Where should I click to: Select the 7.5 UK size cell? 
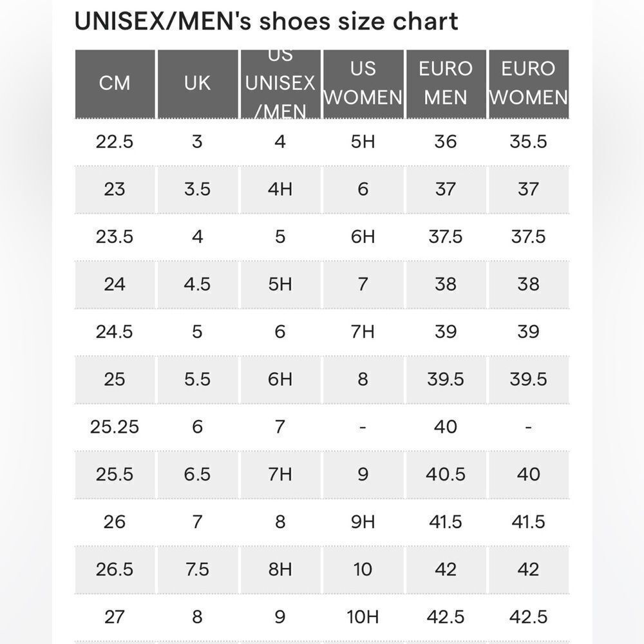click(x=198, y=570)
